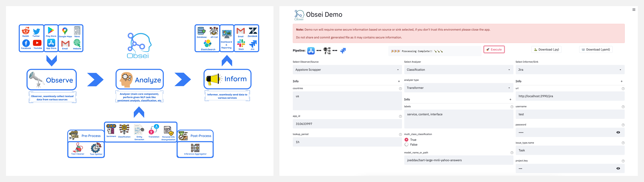This screenshot has height=182, width=644.
Task: Click Download (.py) button
Action: 546,50
